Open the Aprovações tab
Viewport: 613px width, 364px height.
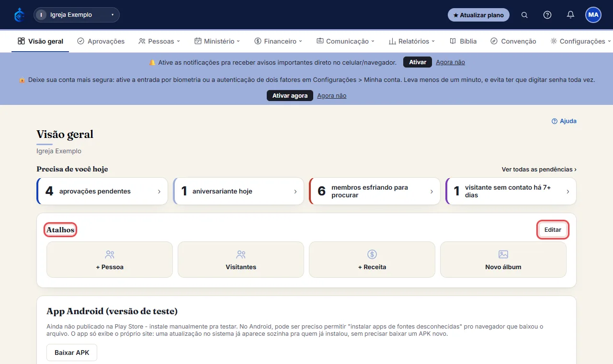coord(101,41)
